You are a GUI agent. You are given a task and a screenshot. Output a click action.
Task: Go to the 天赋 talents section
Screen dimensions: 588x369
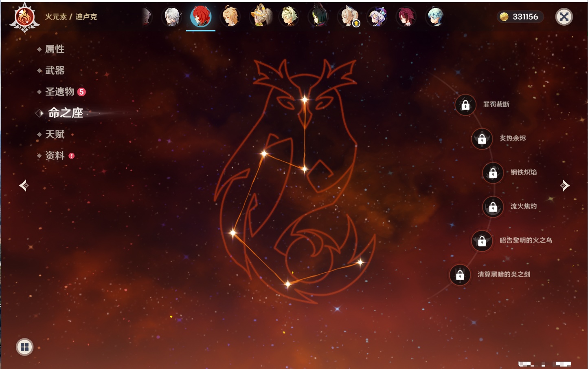coord(55,134)
